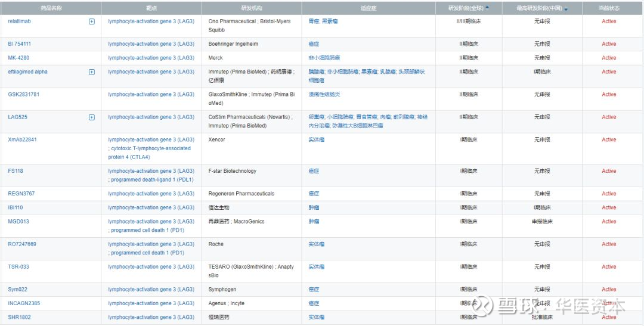Open the BI 754111 drug link
The image size is (644, 326).
(x=19, y=44)
